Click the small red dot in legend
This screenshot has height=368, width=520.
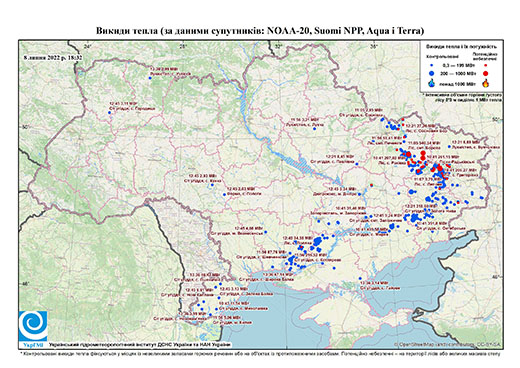[x=486, y=65]
